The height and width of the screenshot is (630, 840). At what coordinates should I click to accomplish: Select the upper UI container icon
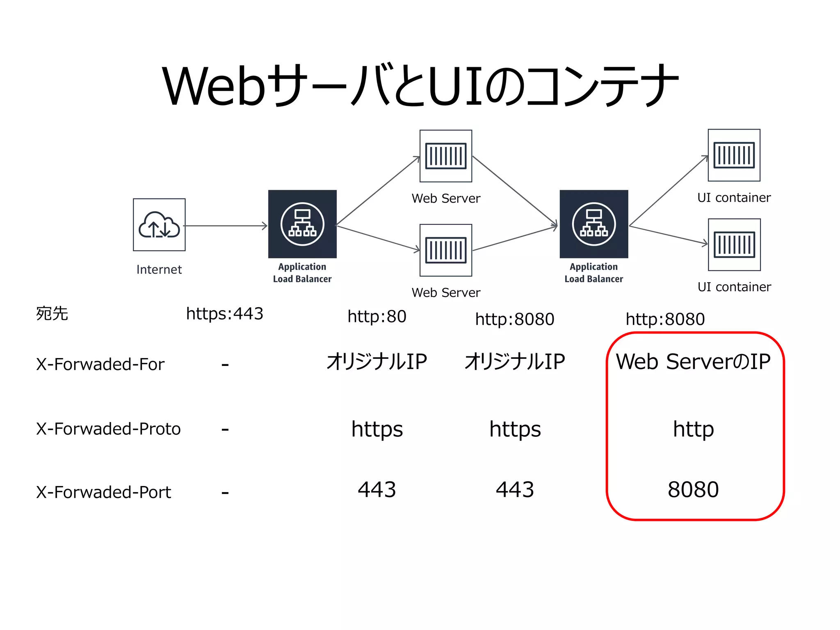pyautogui.click(x=734, y=155)
